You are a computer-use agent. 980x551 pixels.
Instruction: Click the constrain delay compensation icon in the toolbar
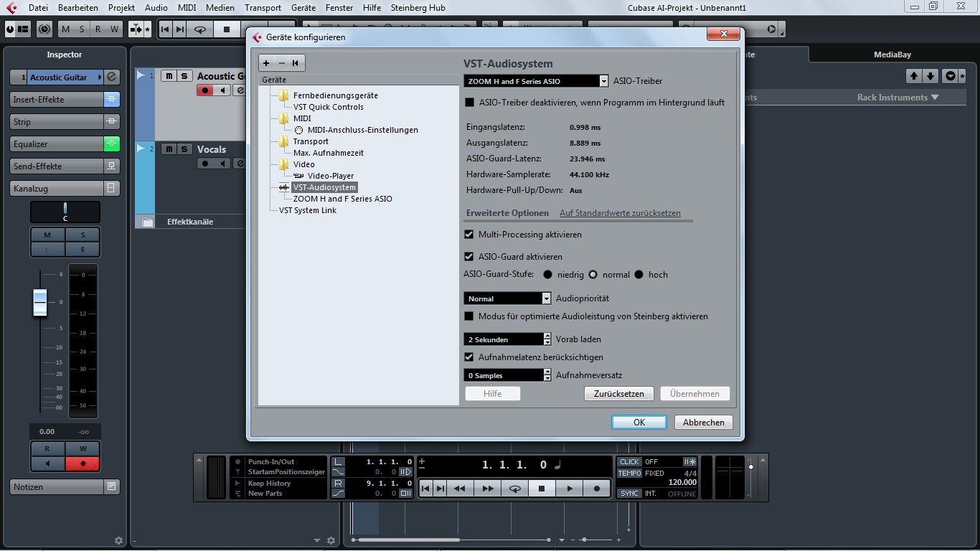(45, 29)
